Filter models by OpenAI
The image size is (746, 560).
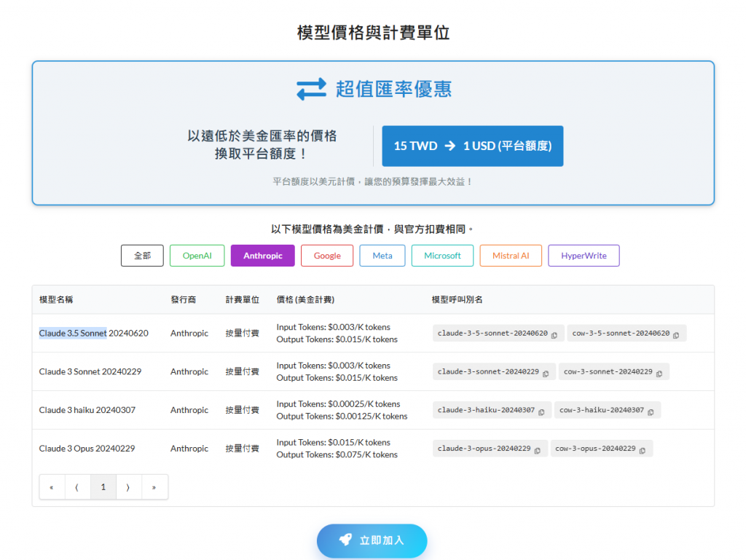[197, 256]
